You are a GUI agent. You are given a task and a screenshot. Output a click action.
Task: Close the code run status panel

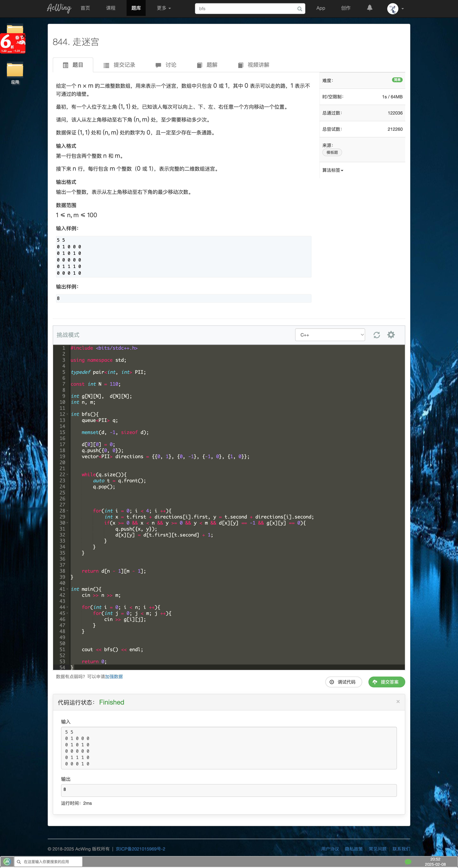click(398, 702)
